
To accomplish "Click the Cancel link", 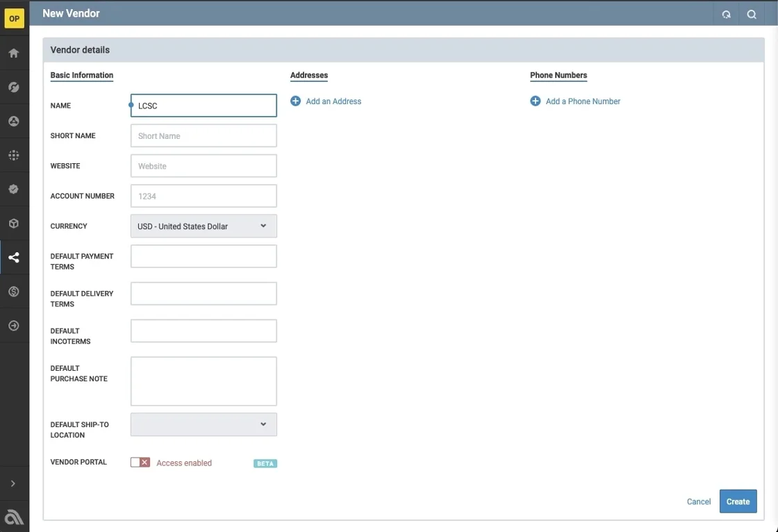I will (x=698, y=501).
